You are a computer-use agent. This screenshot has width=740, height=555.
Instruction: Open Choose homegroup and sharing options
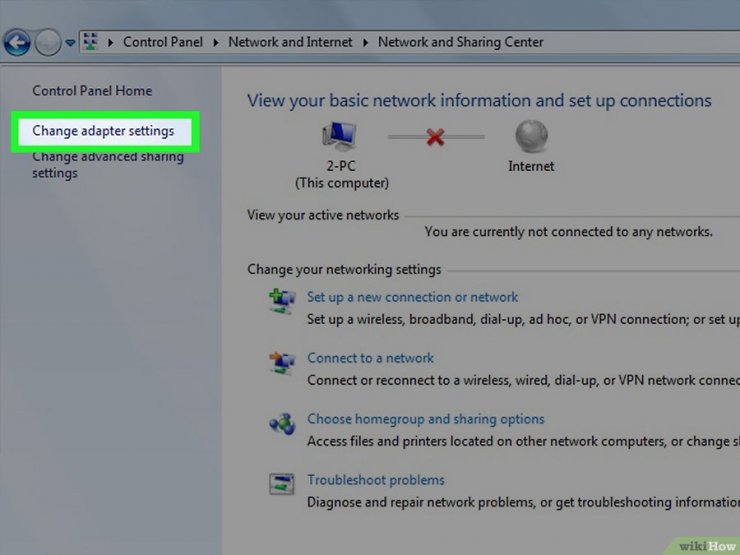point(426,419)
